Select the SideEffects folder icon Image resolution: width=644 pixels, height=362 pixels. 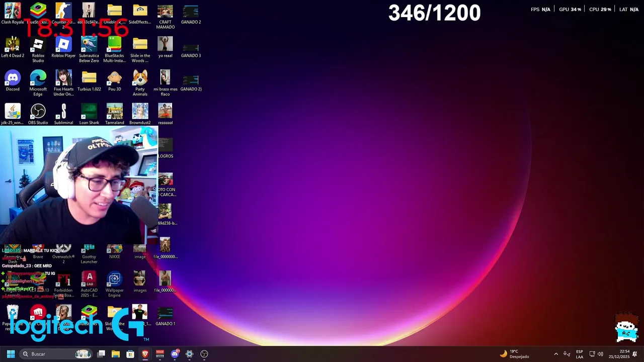click(140, 14)
